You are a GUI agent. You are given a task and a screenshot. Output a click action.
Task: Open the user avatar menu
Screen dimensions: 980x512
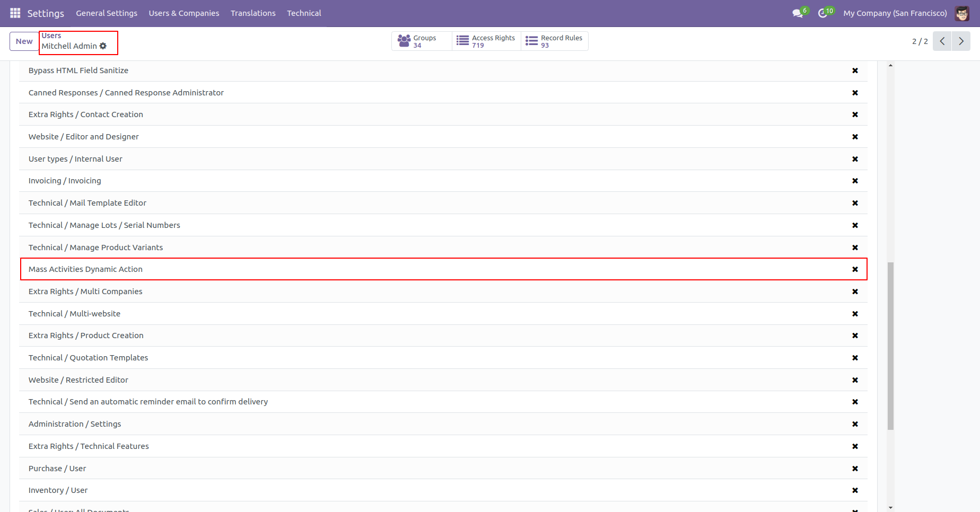tap(962, 13)
